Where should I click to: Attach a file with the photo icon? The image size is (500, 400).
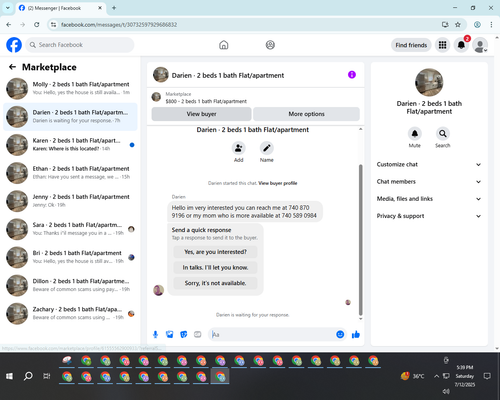[x=170, y=334]
